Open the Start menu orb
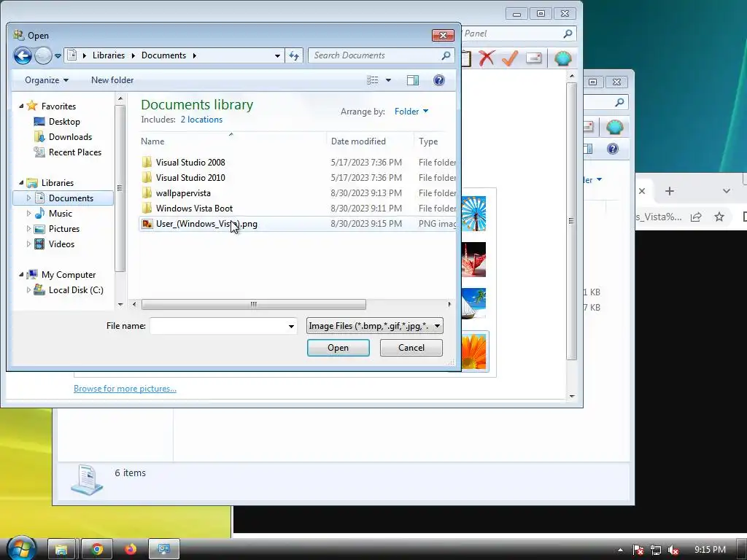The height and width of the screenshot is (560, 747). pos(21,548)
